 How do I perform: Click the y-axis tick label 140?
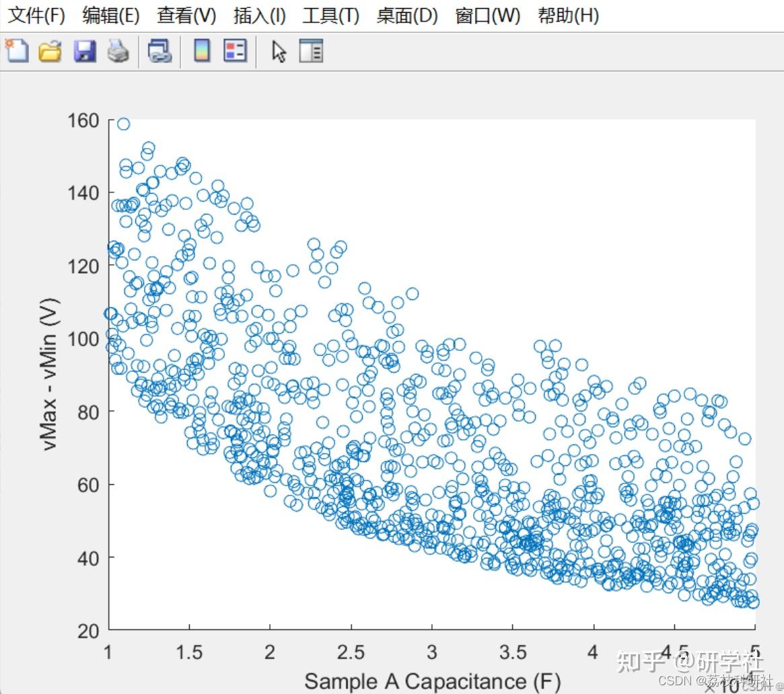pos(83,193)
